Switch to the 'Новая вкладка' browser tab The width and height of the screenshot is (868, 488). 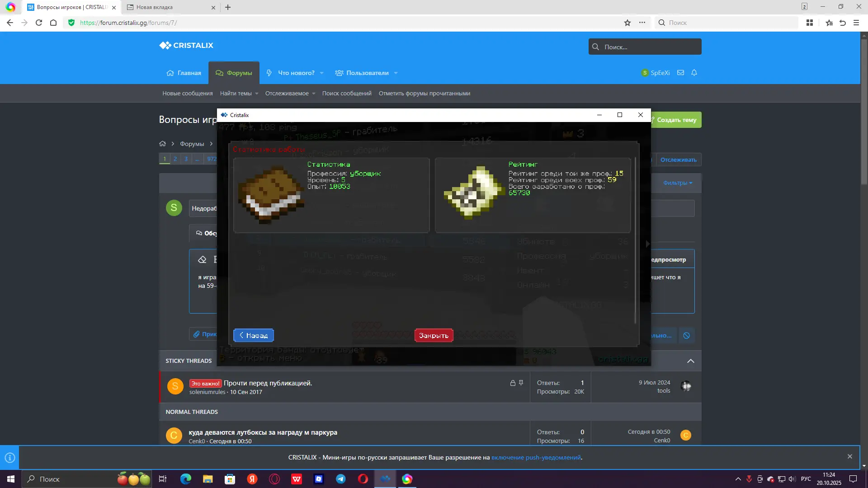(171, 7)
